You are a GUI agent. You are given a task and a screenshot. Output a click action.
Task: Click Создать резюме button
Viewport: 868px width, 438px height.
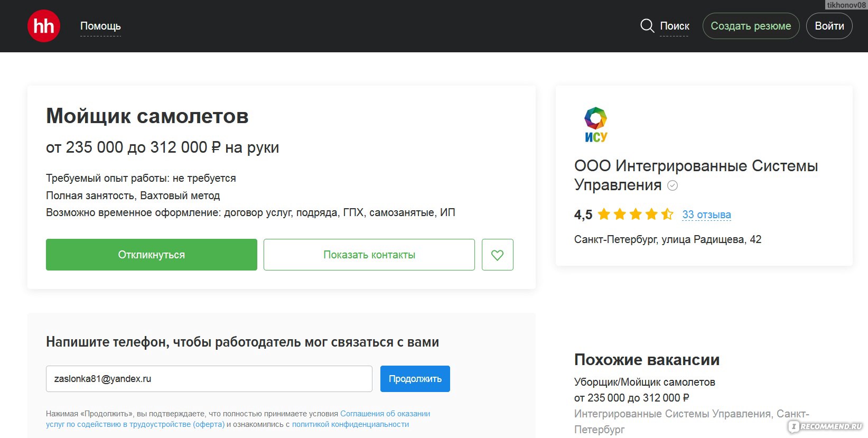tap(751, 26)
